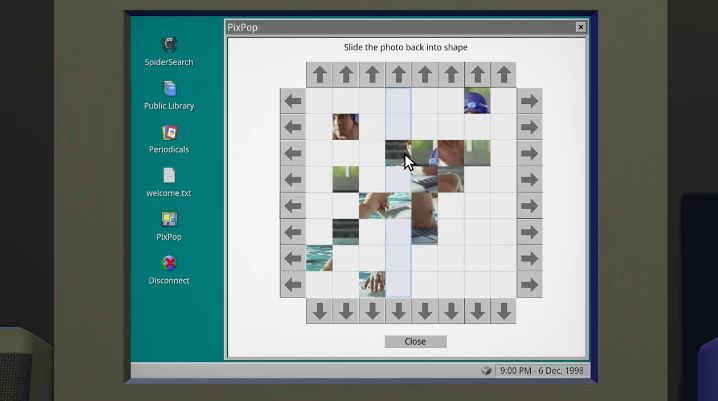Click the left arrow of the top row
Screen dimensions: 718x401
pos(293,101)
